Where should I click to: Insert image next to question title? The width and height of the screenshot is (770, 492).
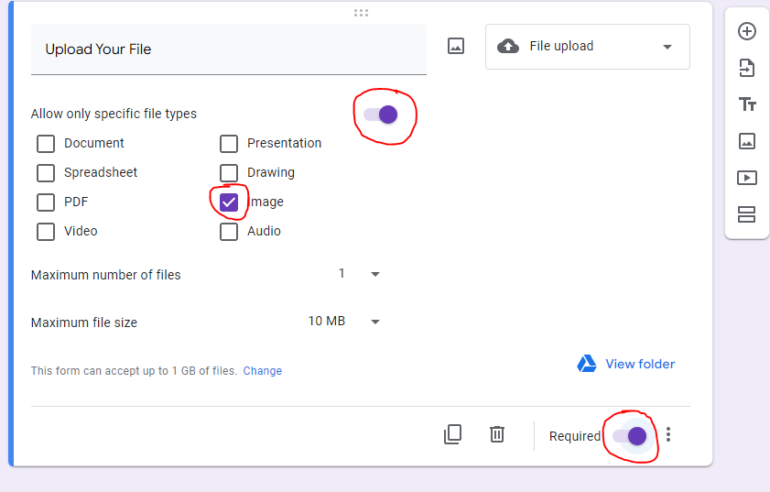(456, 46)
